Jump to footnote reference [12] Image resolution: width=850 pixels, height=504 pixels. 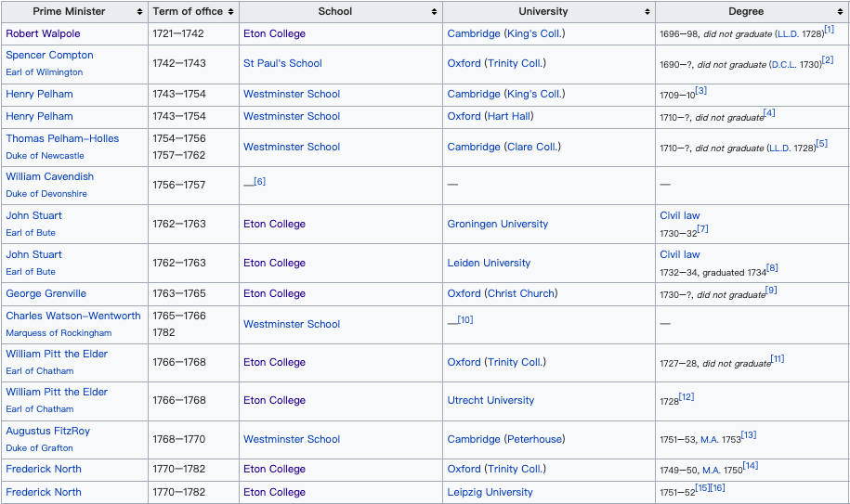687,397
